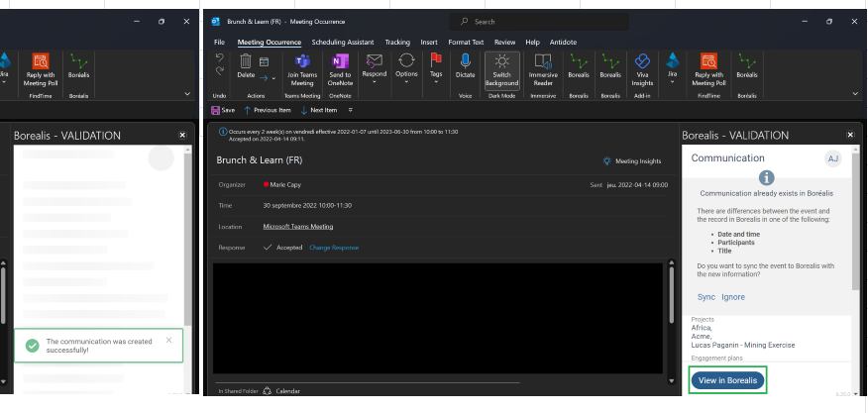The height and width of the screenshot is (413, 868).
Task: Open the Format Text tab
Action: (x=466, y=43)
